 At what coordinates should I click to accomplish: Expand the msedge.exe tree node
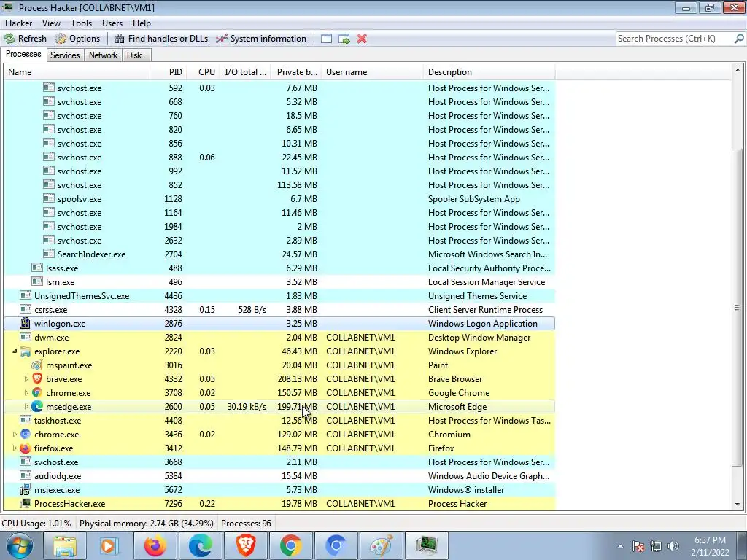[x=26, y=407]
